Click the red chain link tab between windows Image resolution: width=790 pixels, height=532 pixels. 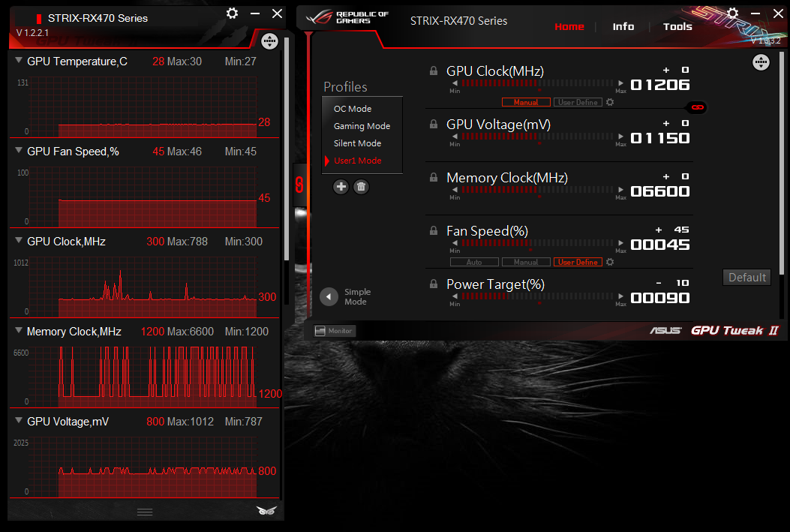click(x=300, y=185)
